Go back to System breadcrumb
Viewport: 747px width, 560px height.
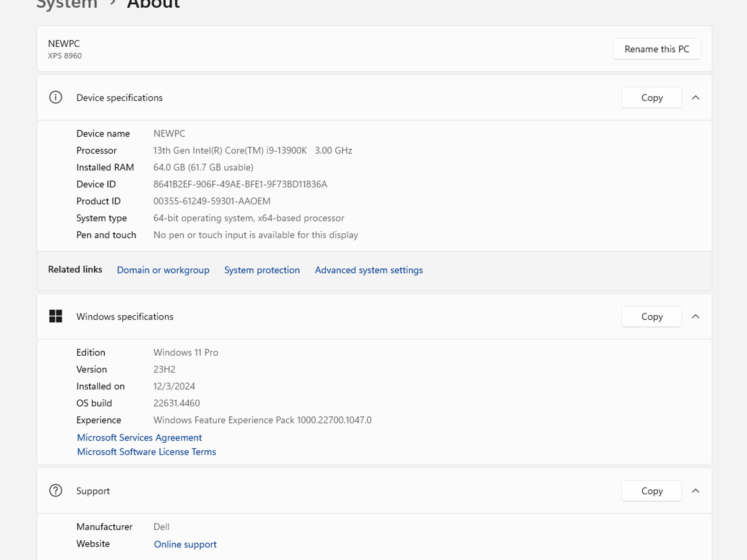pos(67,4)
